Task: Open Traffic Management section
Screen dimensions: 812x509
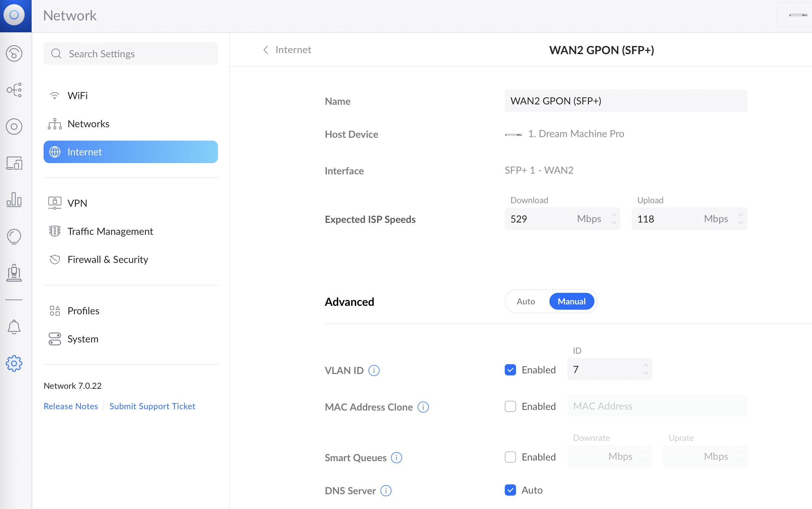Action: (x=131, y=231)
